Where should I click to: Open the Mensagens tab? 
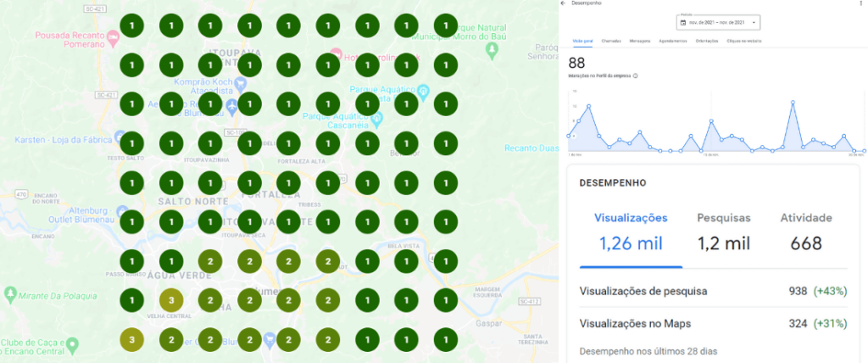tap(639, 41)
